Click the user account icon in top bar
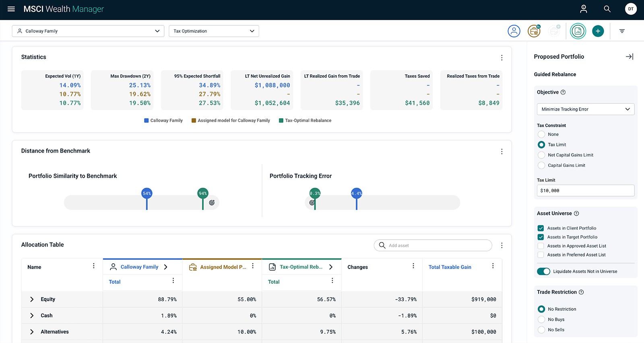644x343 pixels. 583,9
